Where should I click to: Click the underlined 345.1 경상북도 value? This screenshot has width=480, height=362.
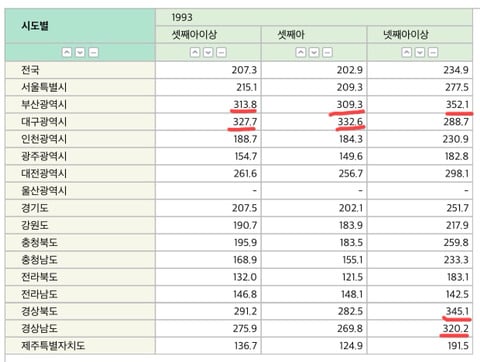457,311
